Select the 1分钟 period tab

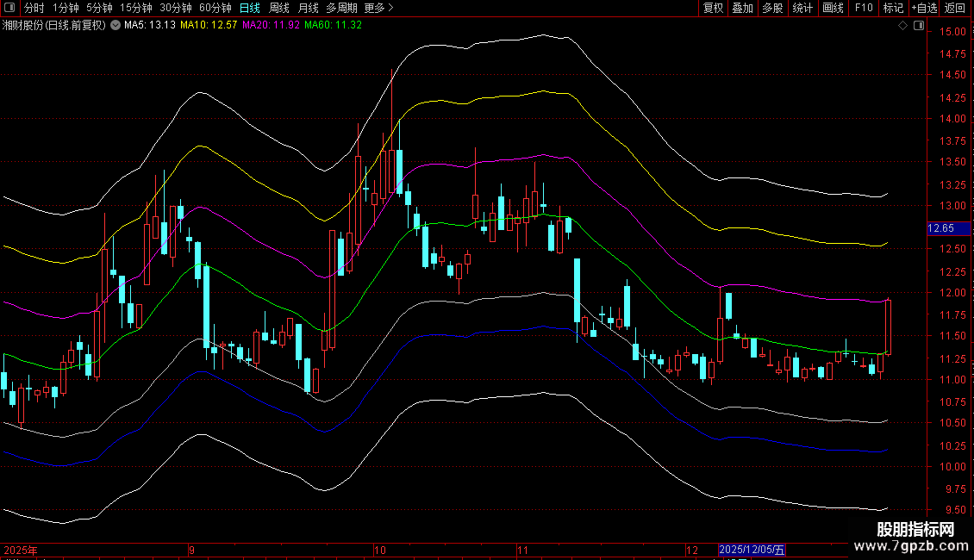(66, 8)
